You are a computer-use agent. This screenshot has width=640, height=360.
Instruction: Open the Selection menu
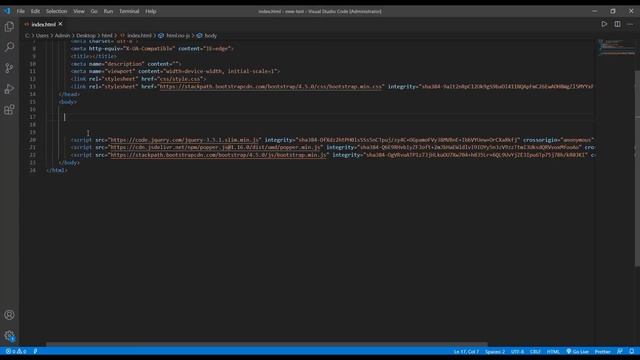56,11
